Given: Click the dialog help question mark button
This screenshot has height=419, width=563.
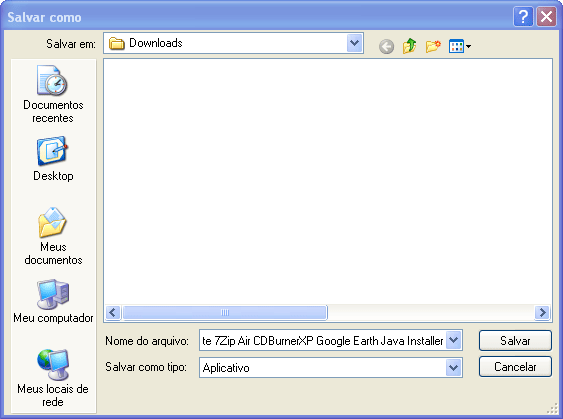Looking at the screenshot, I should [x=523, y=17].
